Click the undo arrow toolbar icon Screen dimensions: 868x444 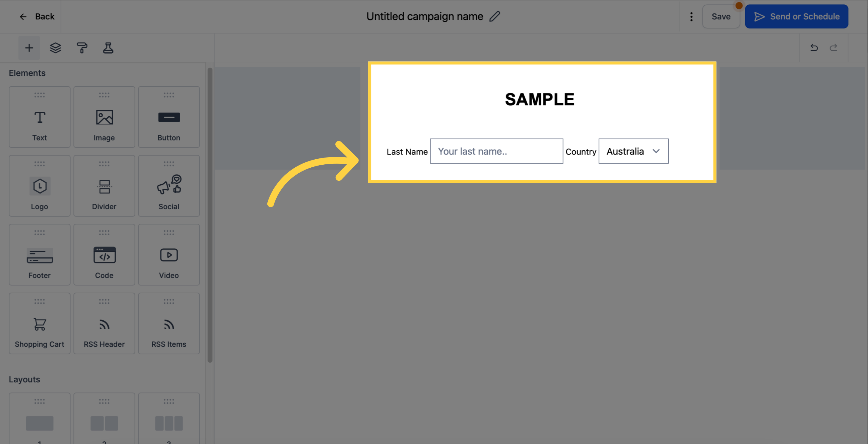pos(814,48)
